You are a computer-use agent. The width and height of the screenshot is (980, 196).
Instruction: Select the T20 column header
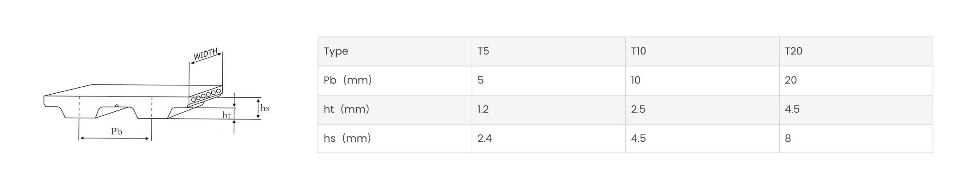click(856, 51)
